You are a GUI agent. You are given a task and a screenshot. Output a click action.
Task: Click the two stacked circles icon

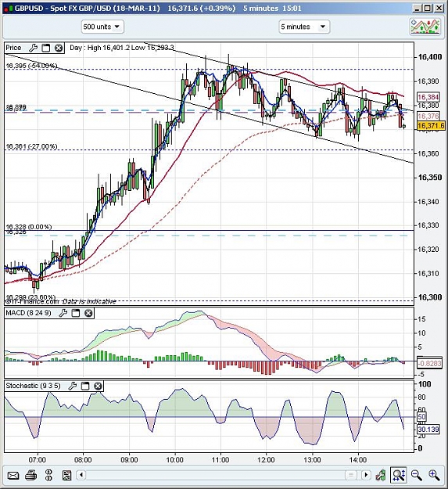[x=48, y=475]
